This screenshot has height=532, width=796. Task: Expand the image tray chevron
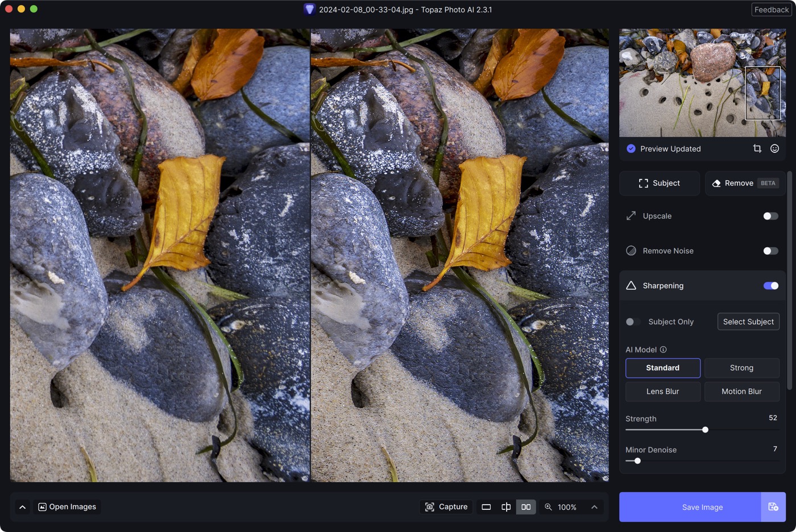[x=22, y=507]
